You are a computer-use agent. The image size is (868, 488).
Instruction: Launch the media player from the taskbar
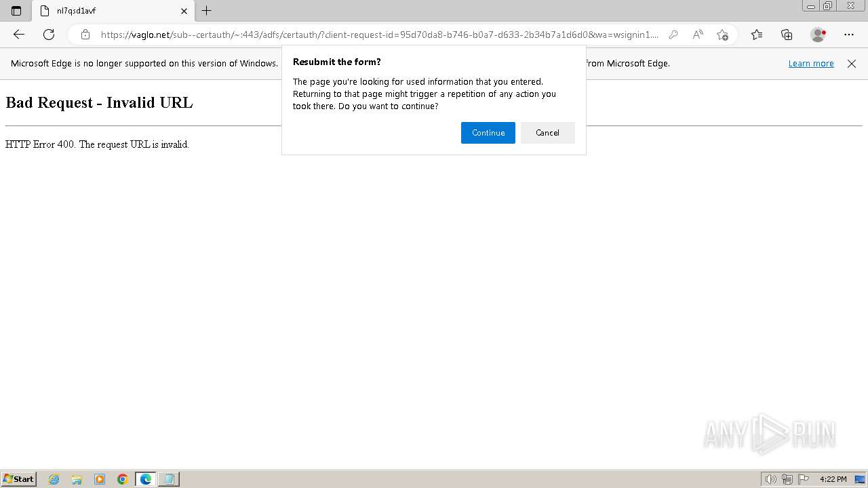100,479
